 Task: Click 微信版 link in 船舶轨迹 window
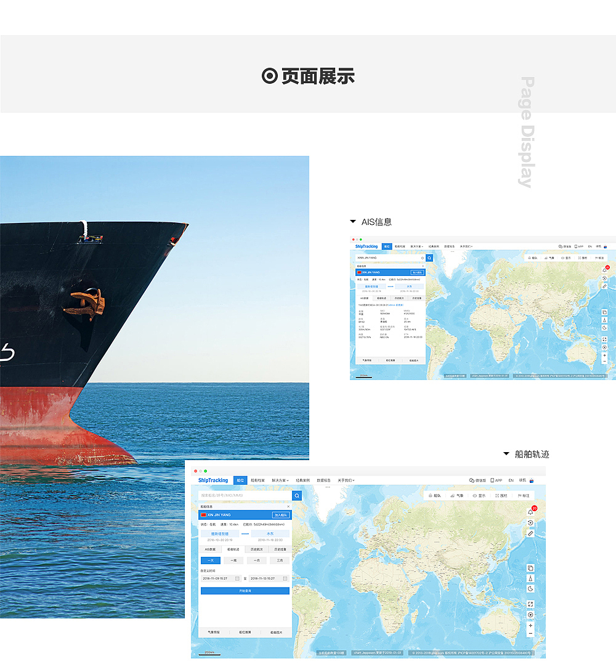477,480
